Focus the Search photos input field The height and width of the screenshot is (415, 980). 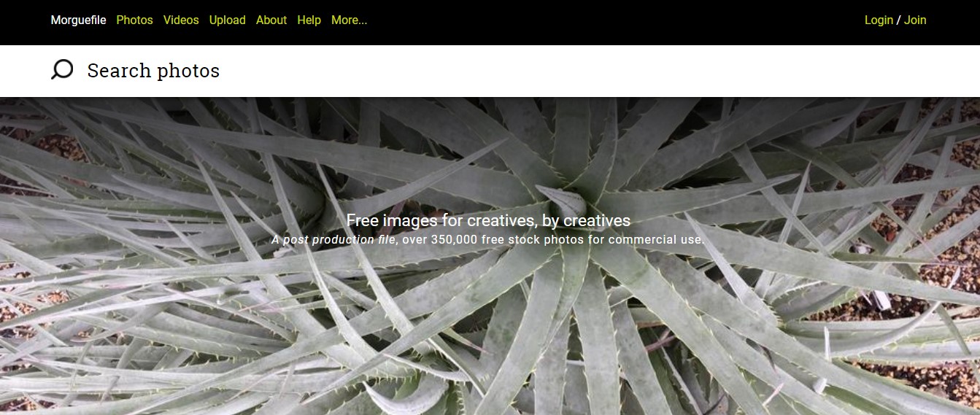tap(511, 71)
